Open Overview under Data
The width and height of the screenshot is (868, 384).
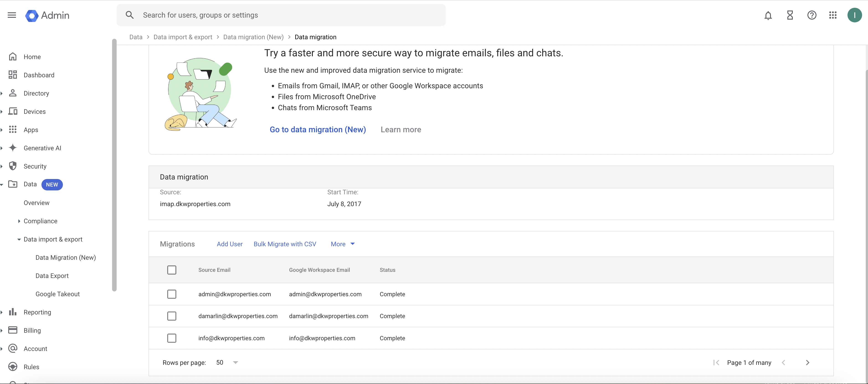pos(36,203)
